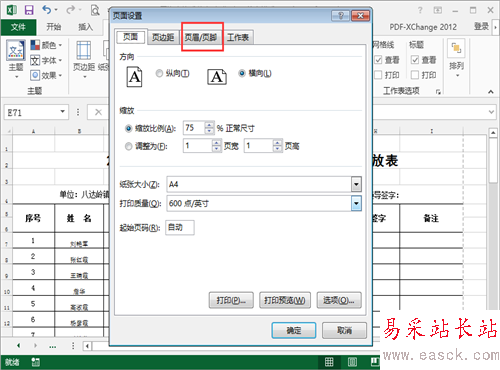This screenshot has height=370, width=500.
Task: Open theme Colors (颜色) menu
Action: click(x=46, y=45)
